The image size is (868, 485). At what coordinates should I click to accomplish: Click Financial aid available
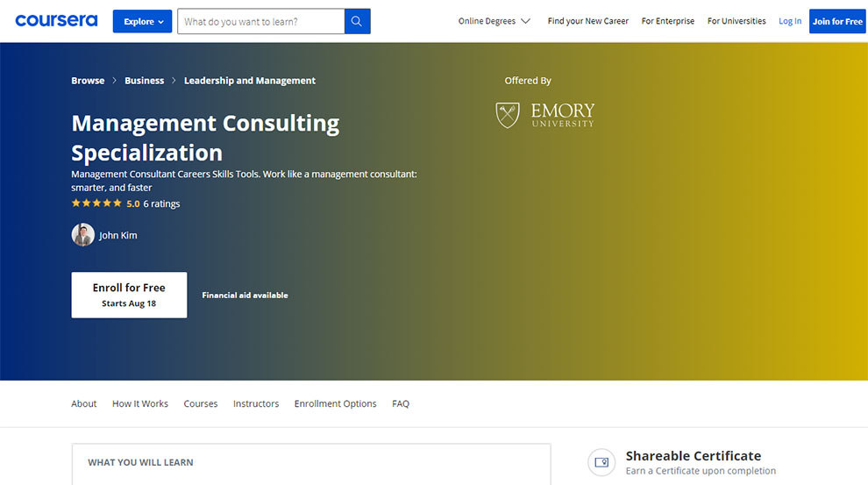245,295
